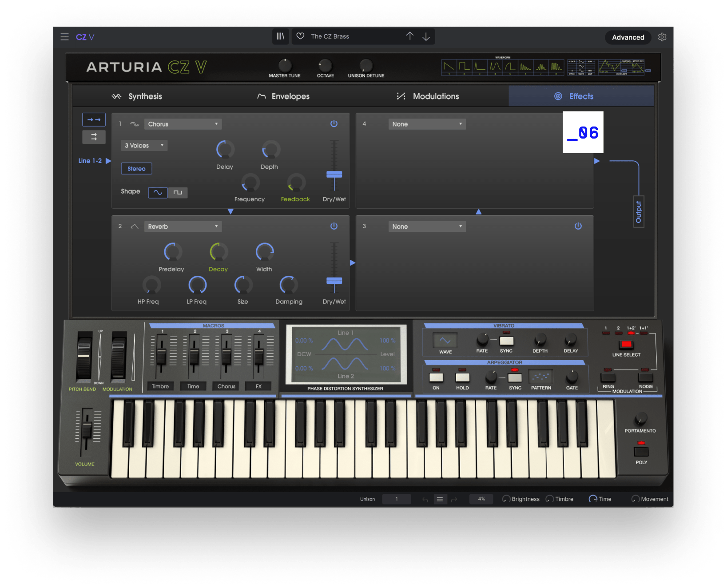The width and height of the screenshot is (727, 588).
Task: Click the redo arrow in status bar
Action: [454, 499]
